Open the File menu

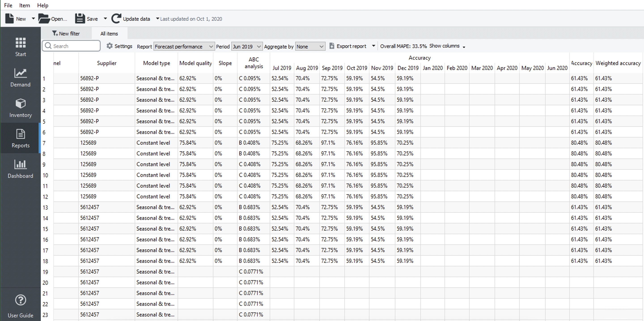pyautogui.click(x=8, y=5)
